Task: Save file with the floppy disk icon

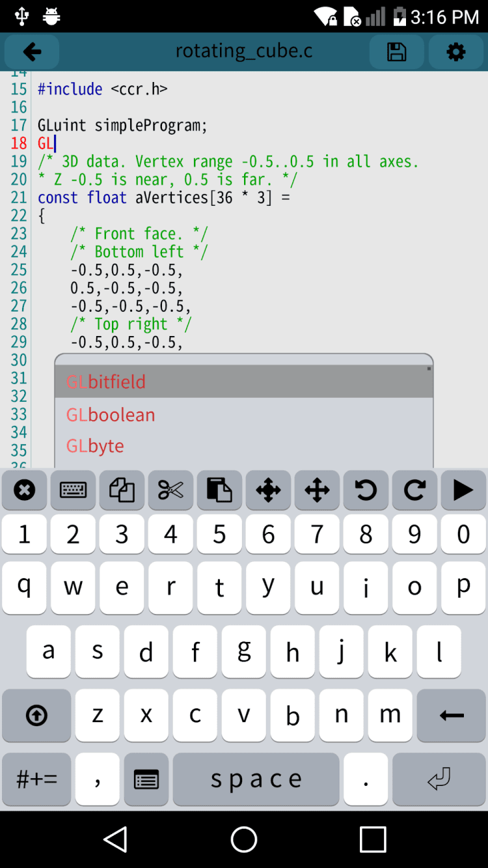Action: click(396, 52)
